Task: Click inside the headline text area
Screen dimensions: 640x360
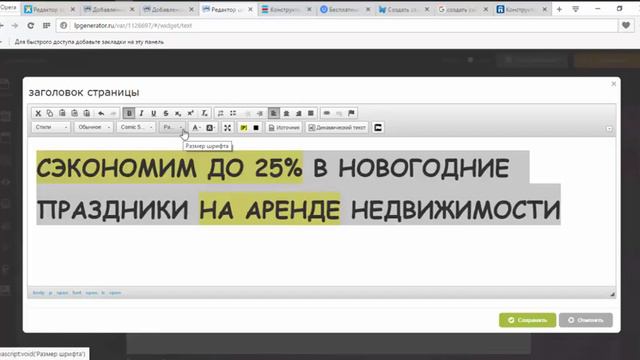Action: 322,211
